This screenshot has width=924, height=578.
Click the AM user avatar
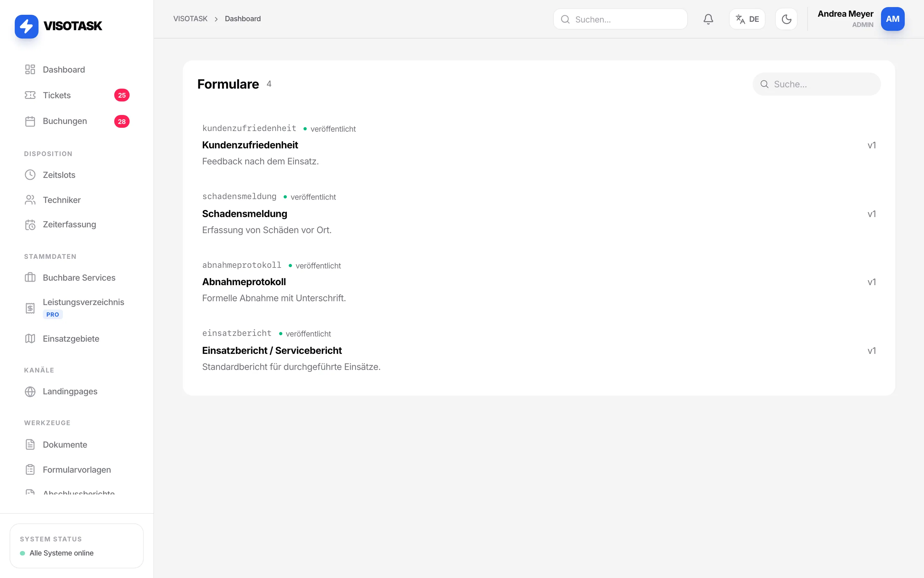(x=892, y=19)
